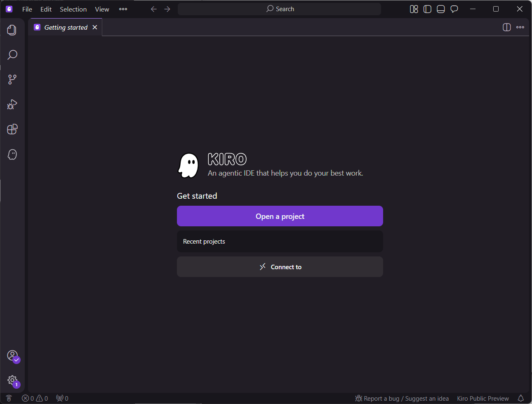Open the Edit menu
Screen dimensions: 532x404
[46, 9]
